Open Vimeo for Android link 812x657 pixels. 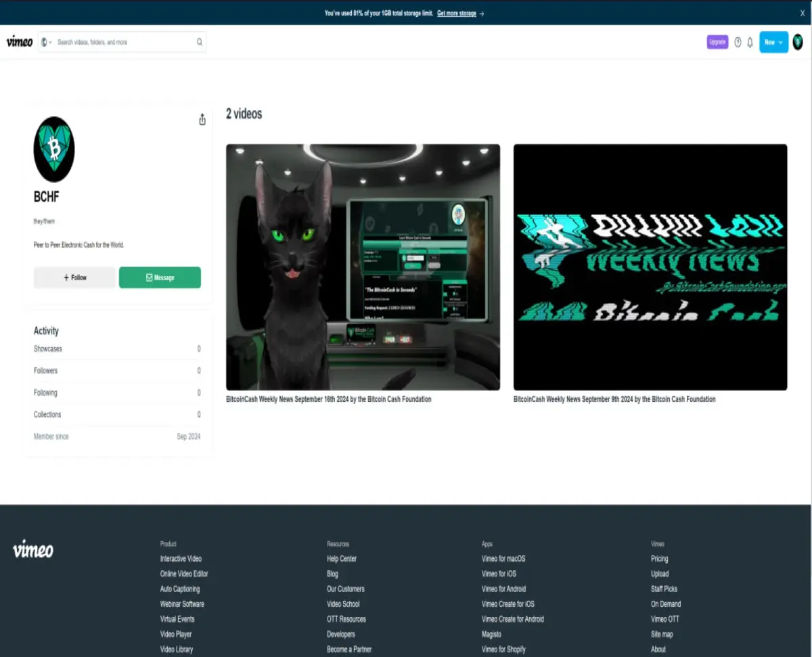click(503, 589)
